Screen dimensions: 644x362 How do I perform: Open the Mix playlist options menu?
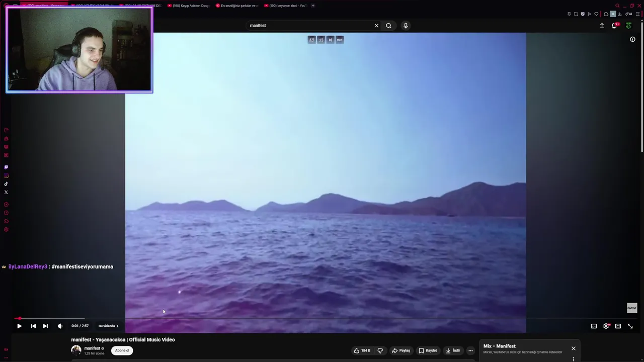click(x=573, y=359)
